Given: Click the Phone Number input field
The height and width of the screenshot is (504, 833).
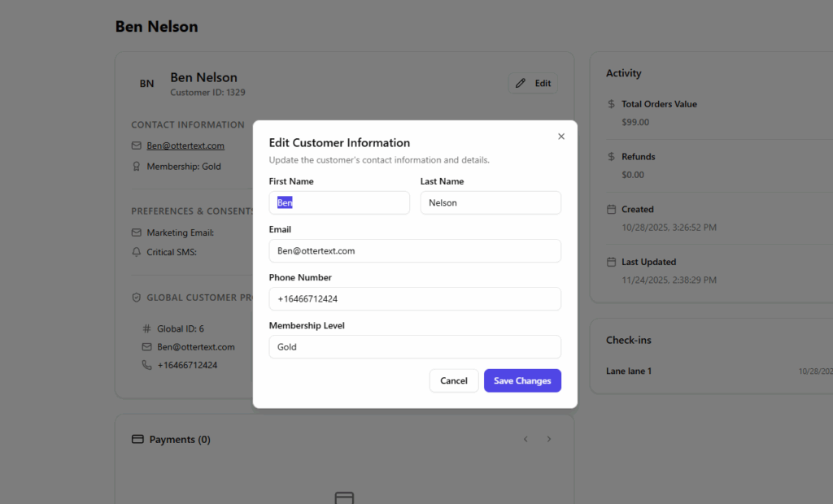Looking at the screenshot, I should 415,298.
